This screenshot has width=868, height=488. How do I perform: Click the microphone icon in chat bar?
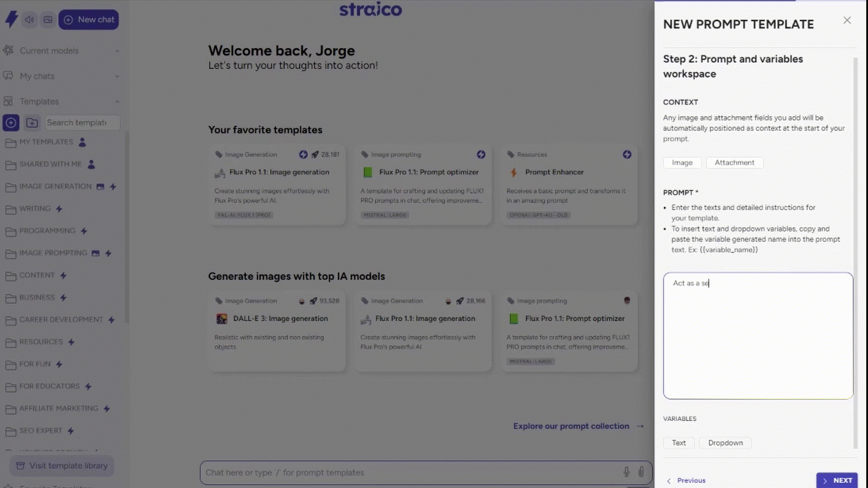[627, 472]
